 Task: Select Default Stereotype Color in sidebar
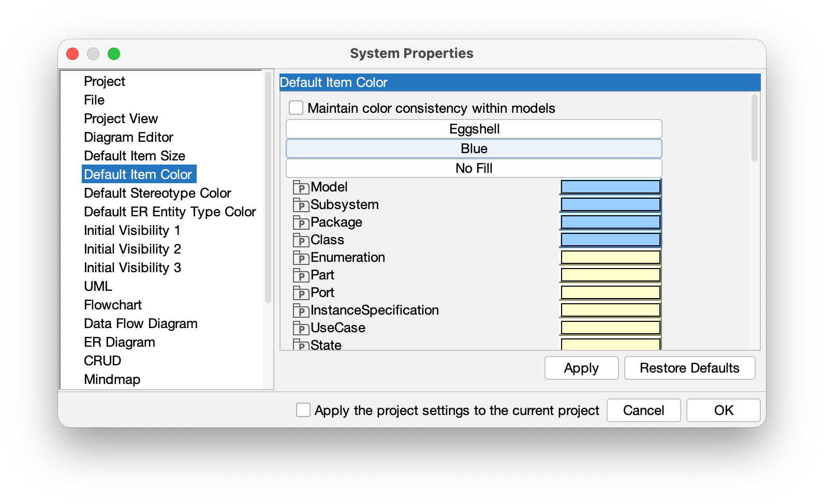(x=157, y=193)
